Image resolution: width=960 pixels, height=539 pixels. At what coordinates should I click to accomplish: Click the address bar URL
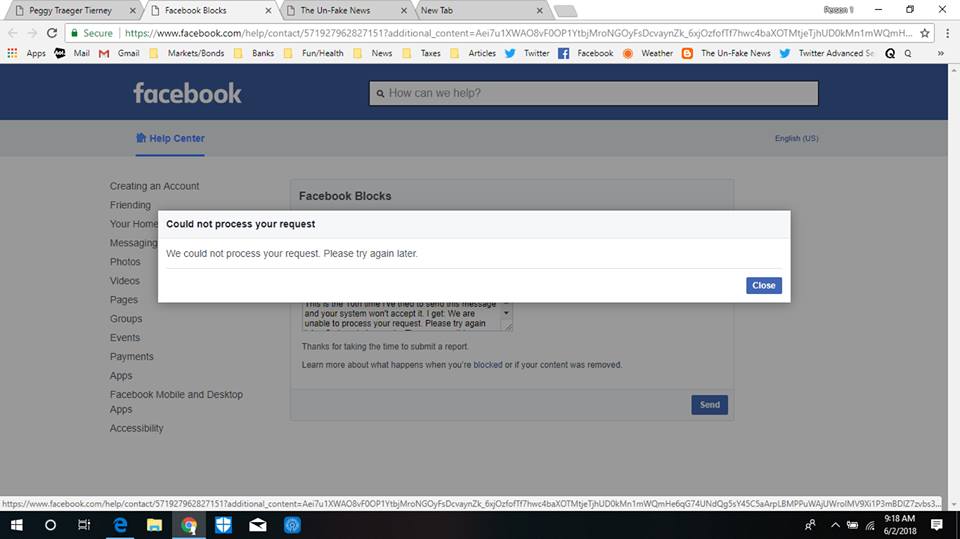pos(518,33)
